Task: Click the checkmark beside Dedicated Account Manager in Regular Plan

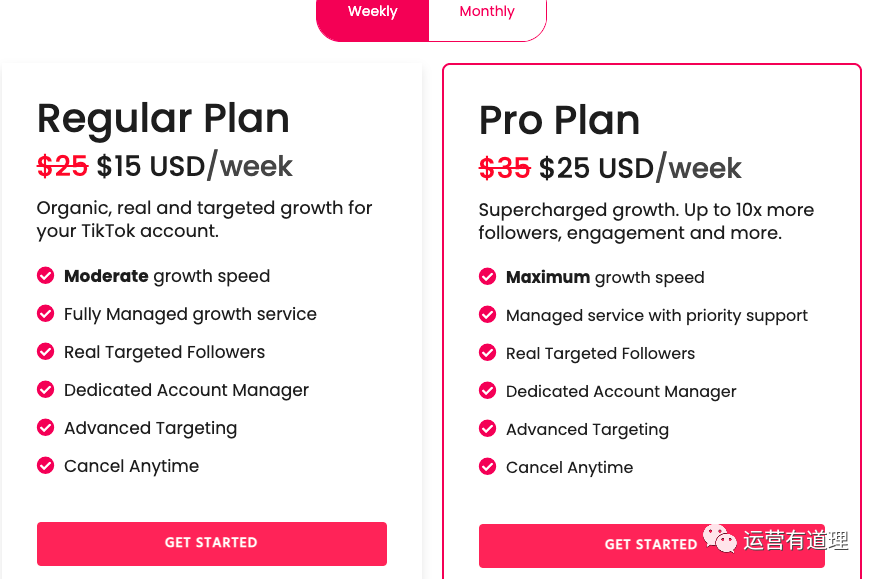Action: click(x=45, y=390)
